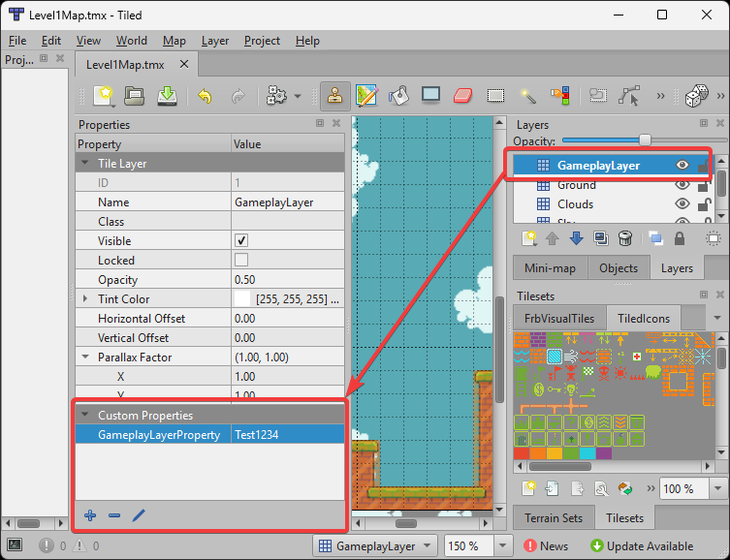Select the Eraser tool
Image resolution: width=730 pixels, height=560 pixels.
click(x=462, y=96)
